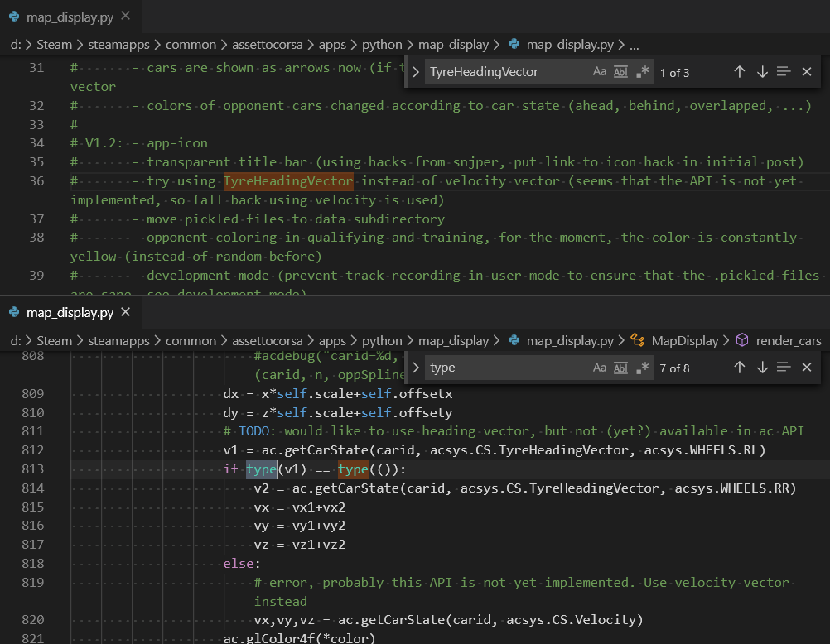Close the TyreHeadingVector find widget
830x644 pixels.
point(807,71)
